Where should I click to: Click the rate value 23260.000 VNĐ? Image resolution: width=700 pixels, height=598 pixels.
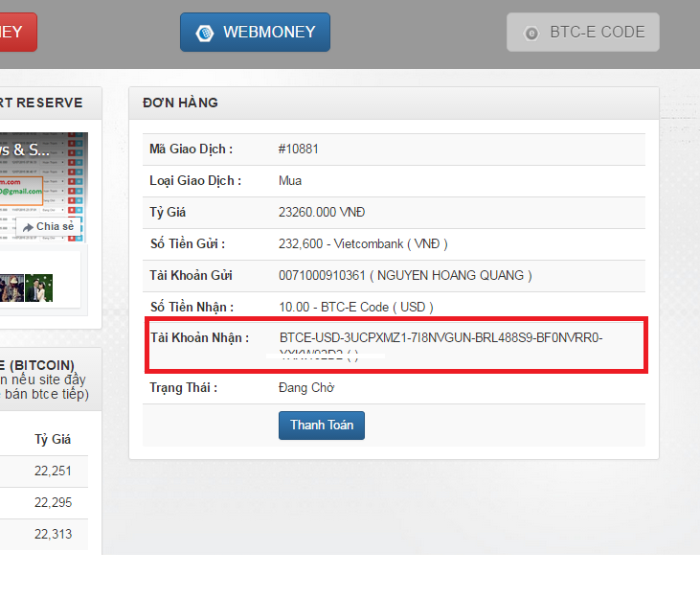322,212
